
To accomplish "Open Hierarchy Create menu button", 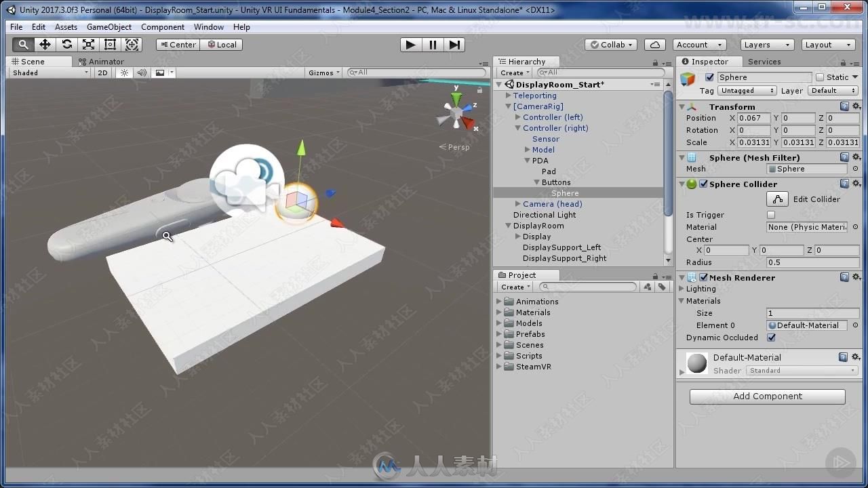I will pos(515,73).
